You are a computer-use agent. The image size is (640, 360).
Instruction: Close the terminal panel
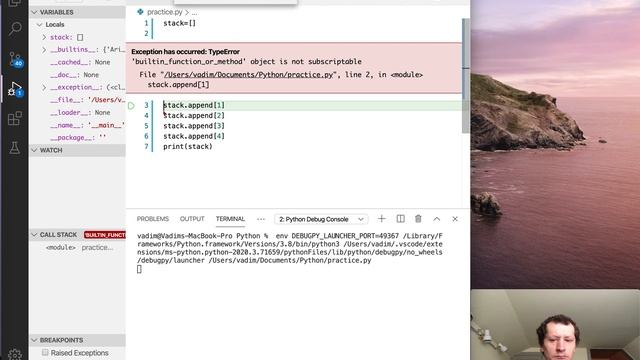(455, 219)
